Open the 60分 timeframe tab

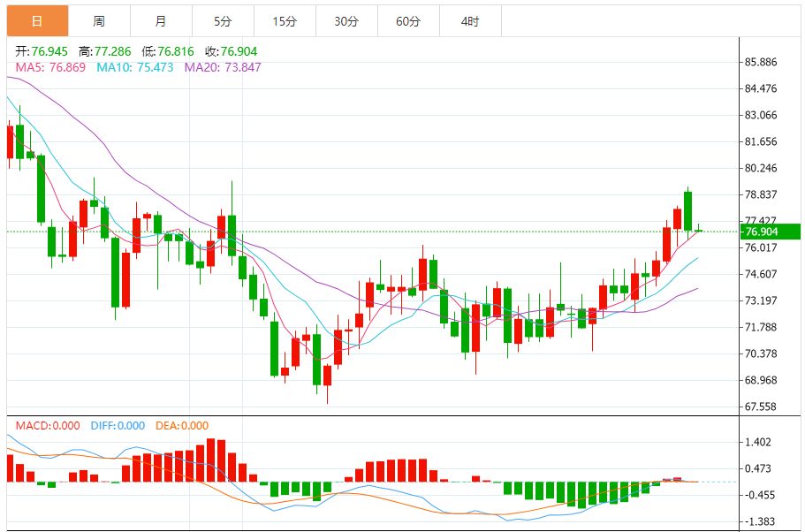(x=408, y=21)
